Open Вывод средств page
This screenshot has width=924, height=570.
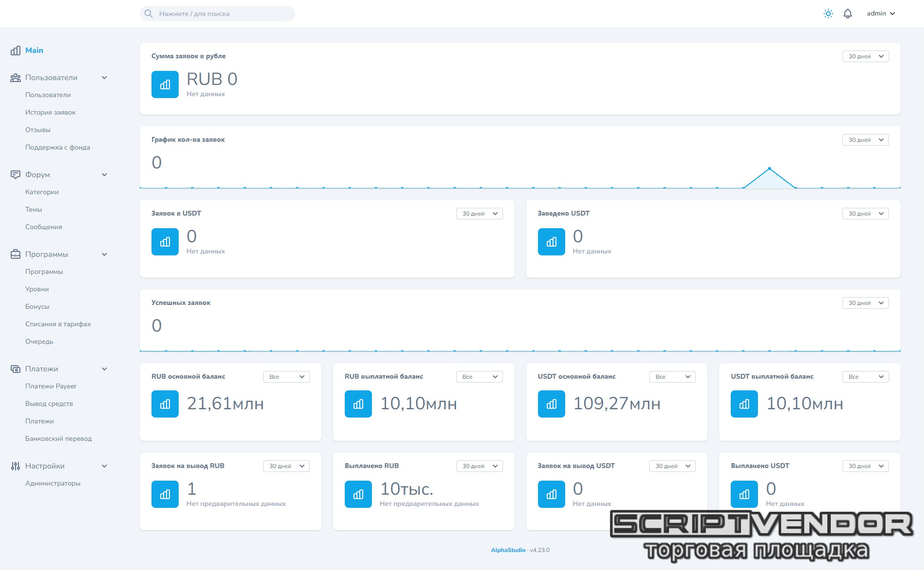49,404
